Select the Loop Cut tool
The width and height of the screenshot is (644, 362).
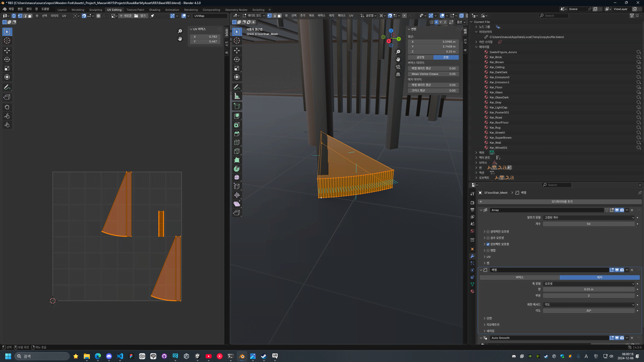[x=237, y=142]
